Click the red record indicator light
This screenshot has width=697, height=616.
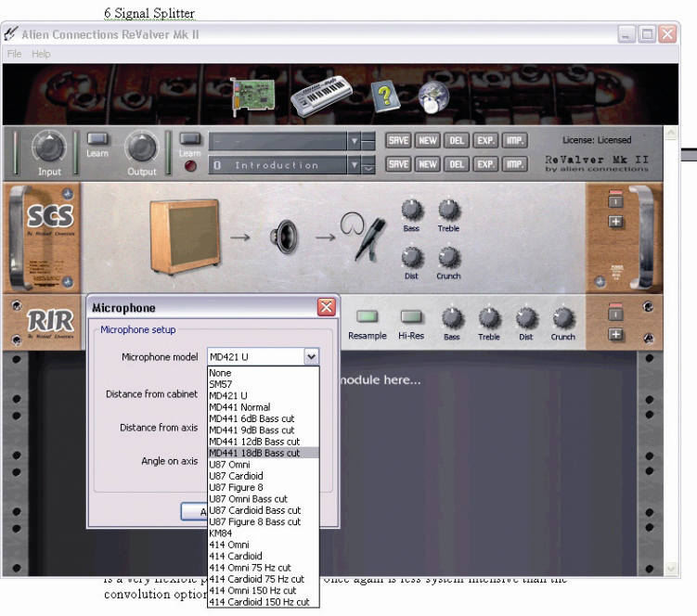point(190,166)
